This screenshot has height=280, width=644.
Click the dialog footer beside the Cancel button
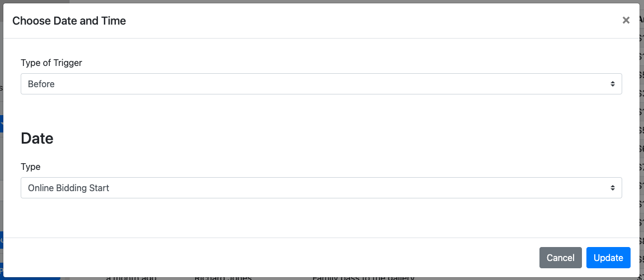point(271,258)
